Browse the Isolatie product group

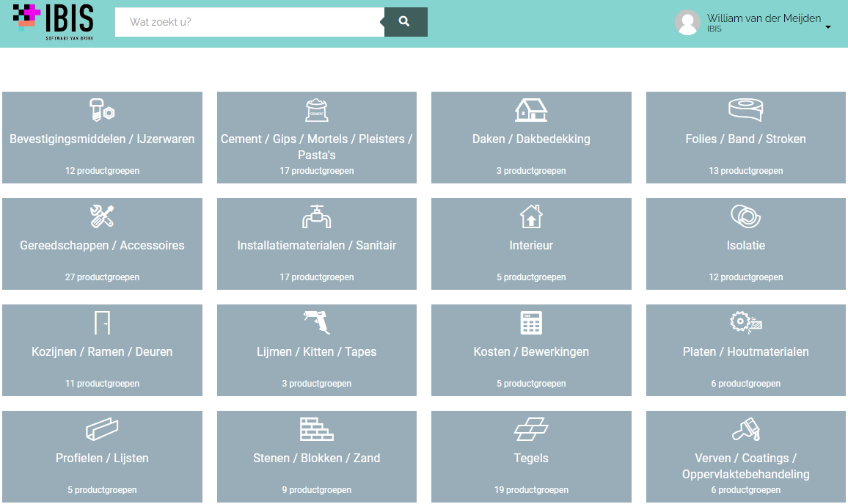[745, 244]
